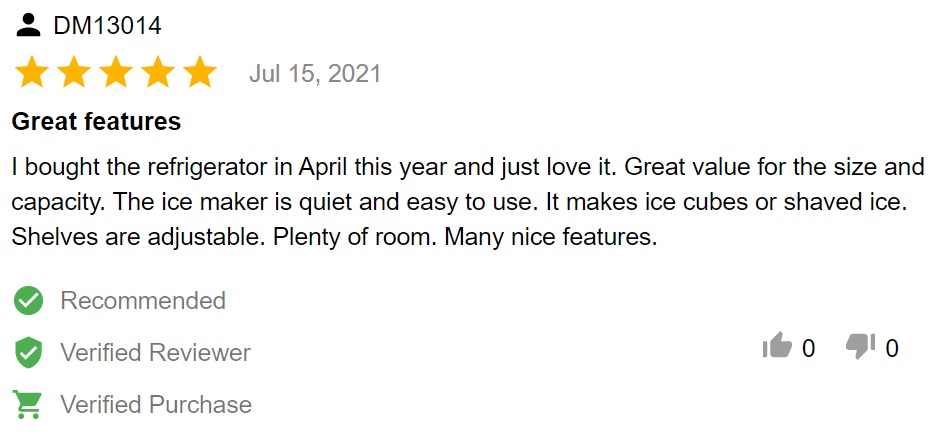The height and width of the screenshot is (444, 942).
Task: Click the first gold rating star
Action: point(32,73)
